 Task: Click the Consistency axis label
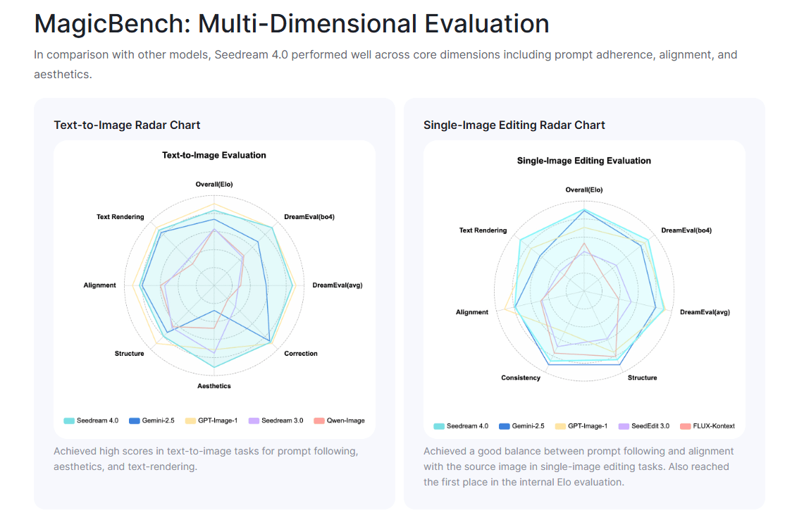pyautogui.click(x=521, y=378)
